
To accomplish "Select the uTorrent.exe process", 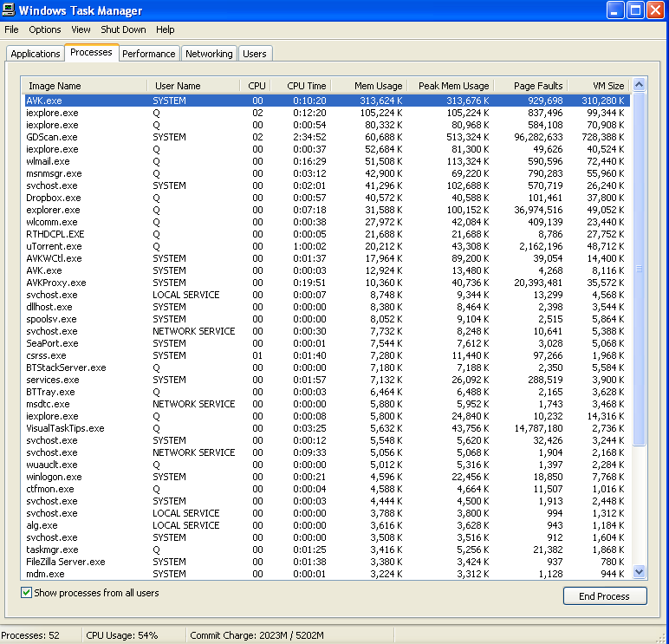I will (x=327, y=246).
